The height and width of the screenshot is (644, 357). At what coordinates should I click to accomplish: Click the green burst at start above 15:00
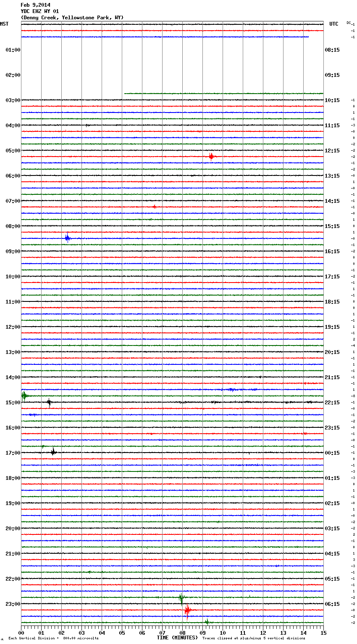pos(24,395)
